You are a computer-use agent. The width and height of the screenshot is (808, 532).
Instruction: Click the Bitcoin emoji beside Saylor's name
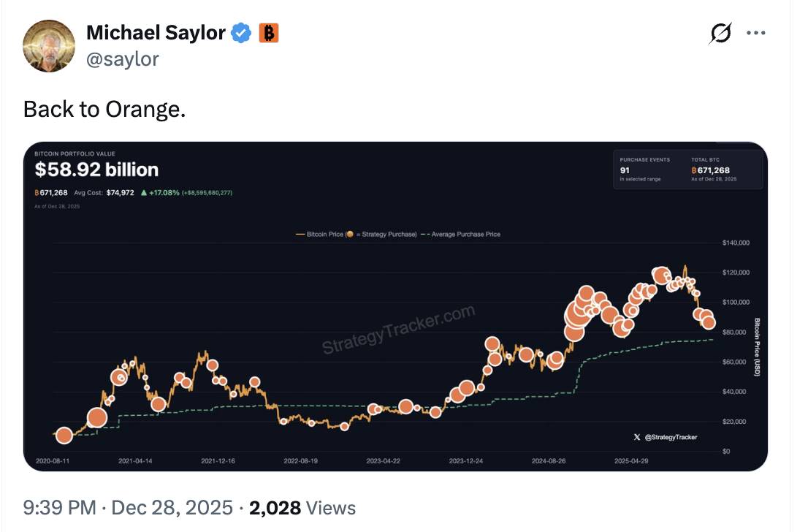269,32
